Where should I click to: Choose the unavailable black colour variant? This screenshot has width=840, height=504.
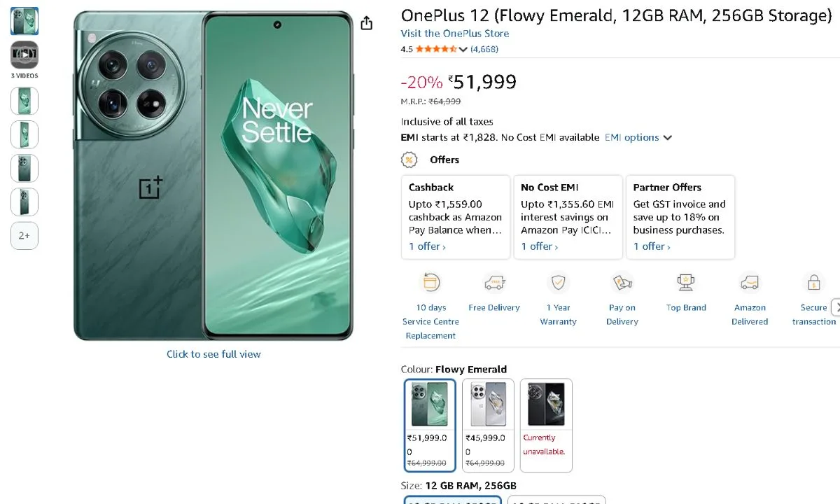tap(546, 425)
